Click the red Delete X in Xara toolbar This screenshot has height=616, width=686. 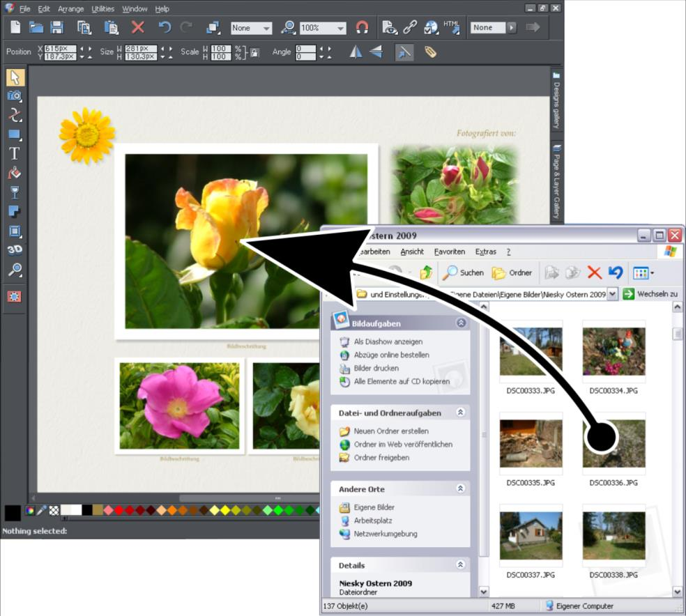(138, 28)
